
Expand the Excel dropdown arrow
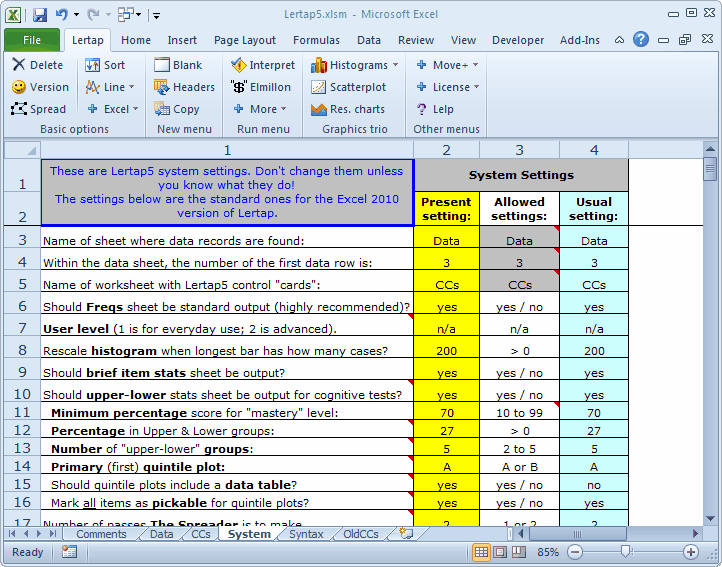tap(135, 109)
